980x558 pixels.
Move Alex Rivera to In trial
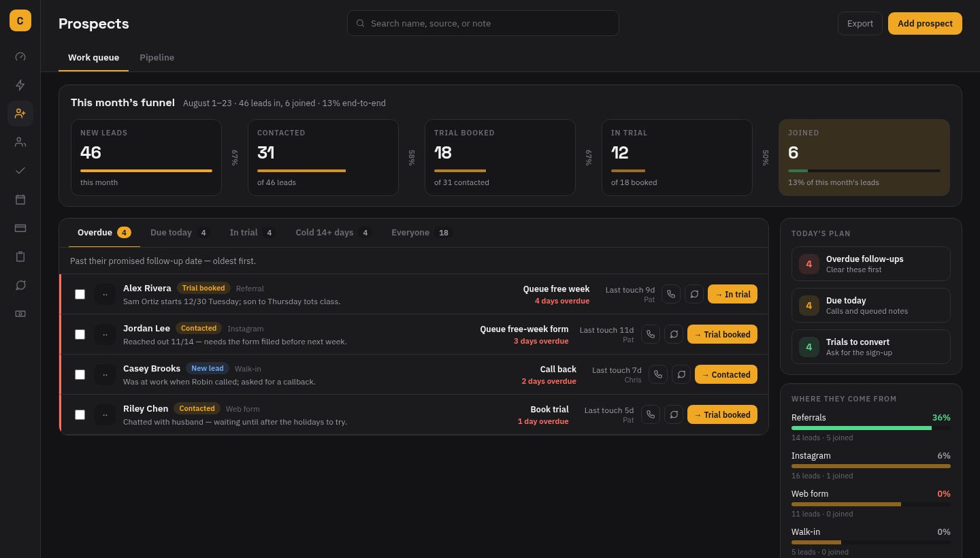732,294
